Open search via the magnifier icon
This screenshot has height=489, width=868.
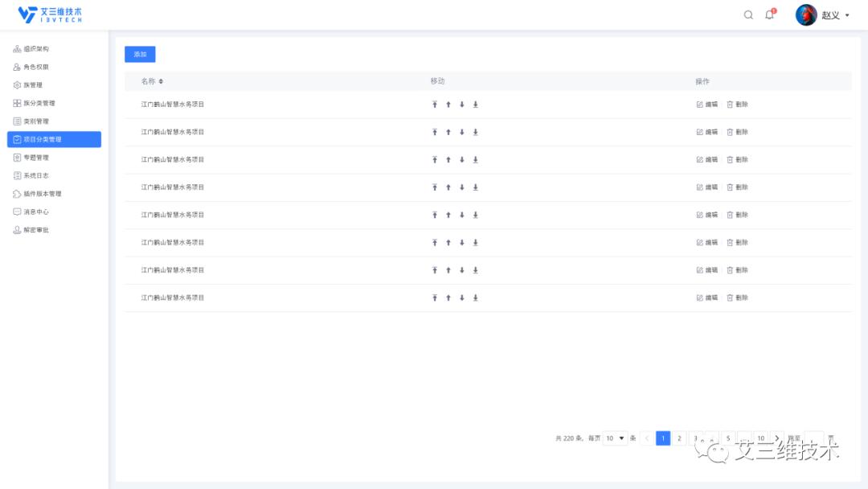[x=748, y=15]
